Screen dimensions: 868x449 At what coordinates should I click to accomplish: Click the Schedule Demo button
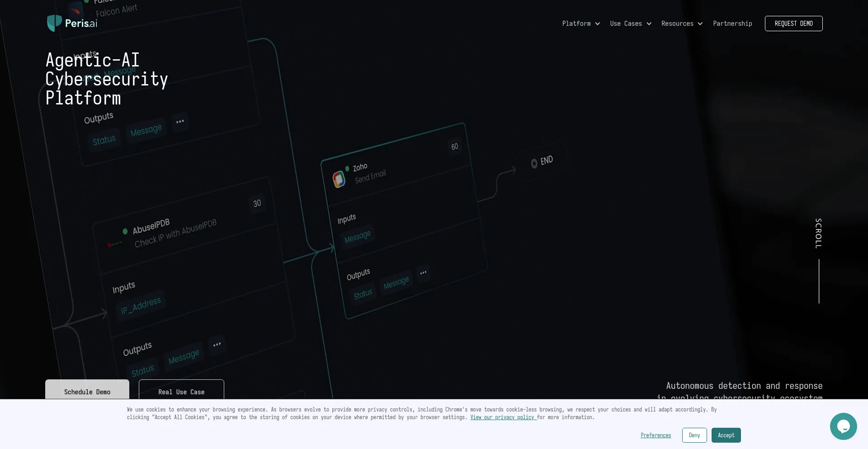point(87,390)
